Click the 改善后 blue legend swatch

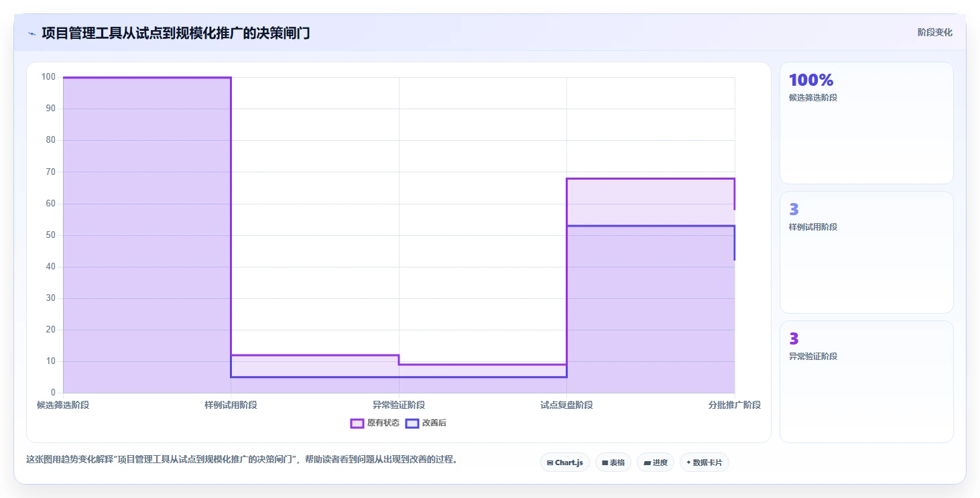[412, 423]
